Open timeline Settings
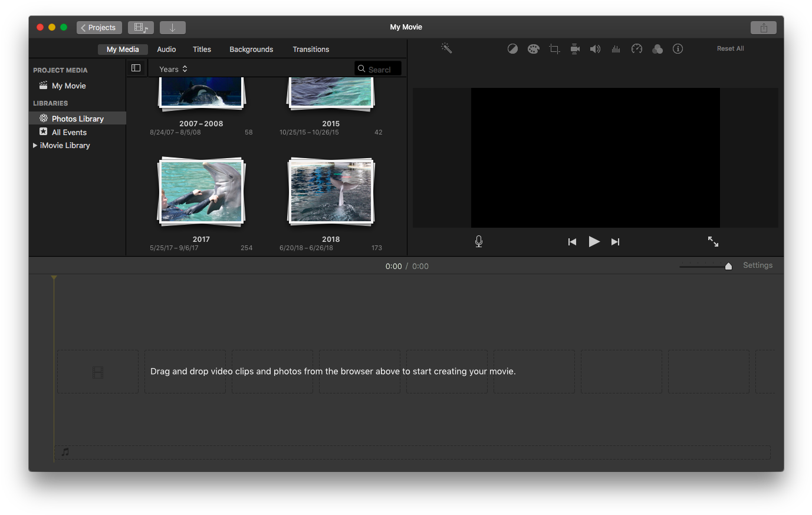This screenshot has width=812, height=515. [x=758, y=265]
